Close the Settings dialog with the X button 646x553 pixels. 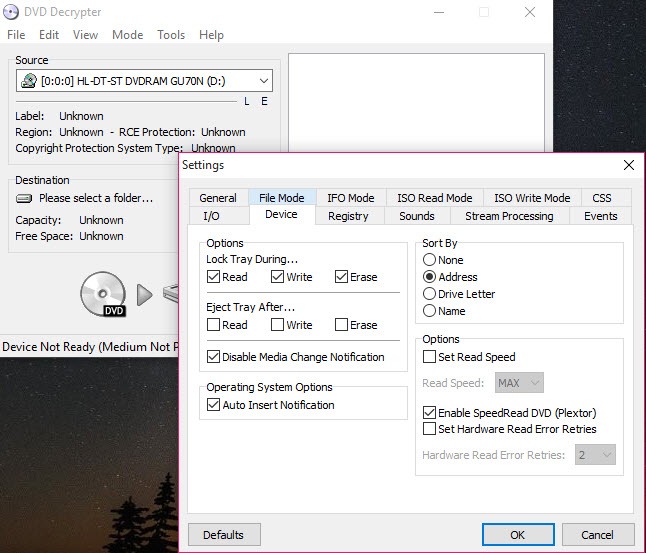pyautogui.click(x=629, y=165)
